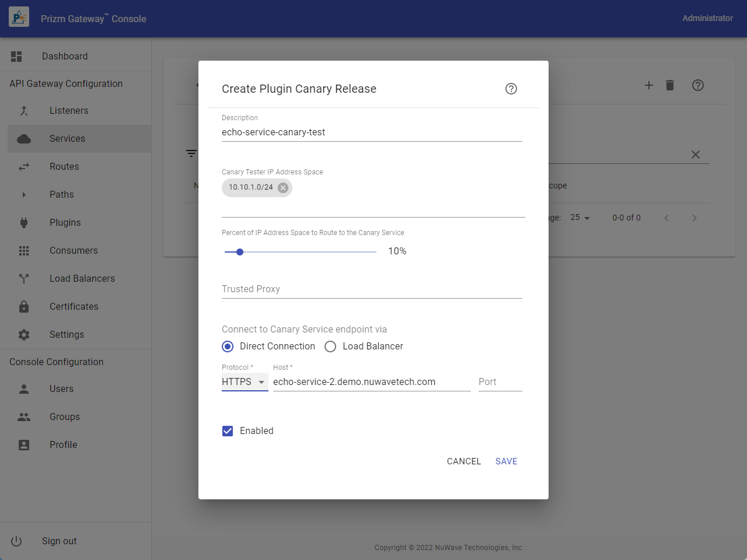
Task: Uncheck the Enabled checkbox
Action: [228, 431]
